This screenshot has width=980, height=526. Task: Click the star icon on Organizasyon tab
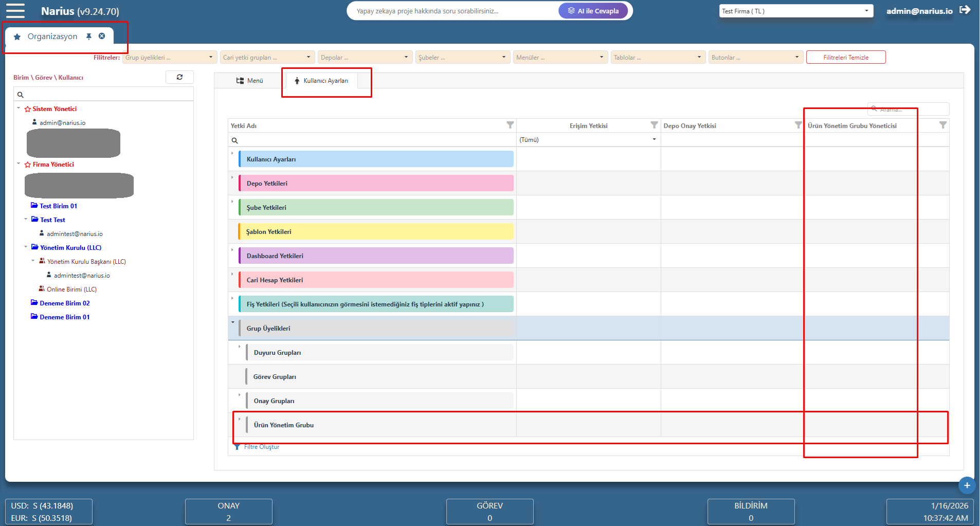point(17,37)
